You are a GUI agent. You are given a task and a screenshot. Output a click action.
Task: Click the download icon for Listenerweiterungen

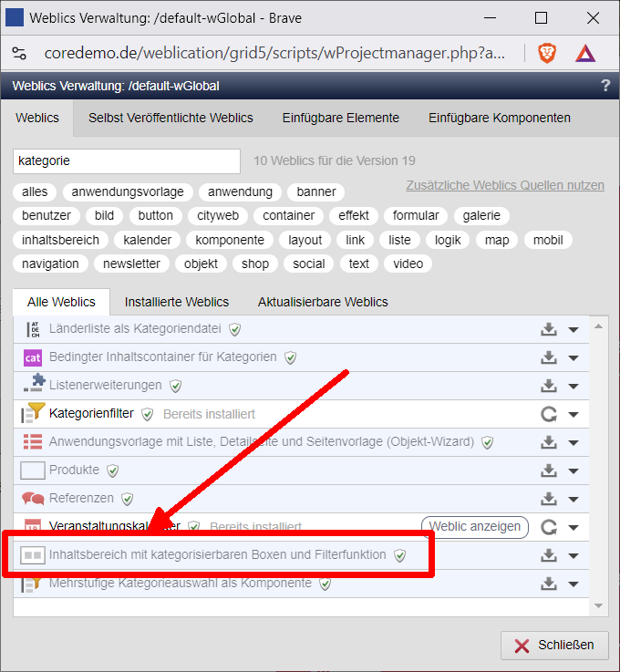tap(549, 386)
